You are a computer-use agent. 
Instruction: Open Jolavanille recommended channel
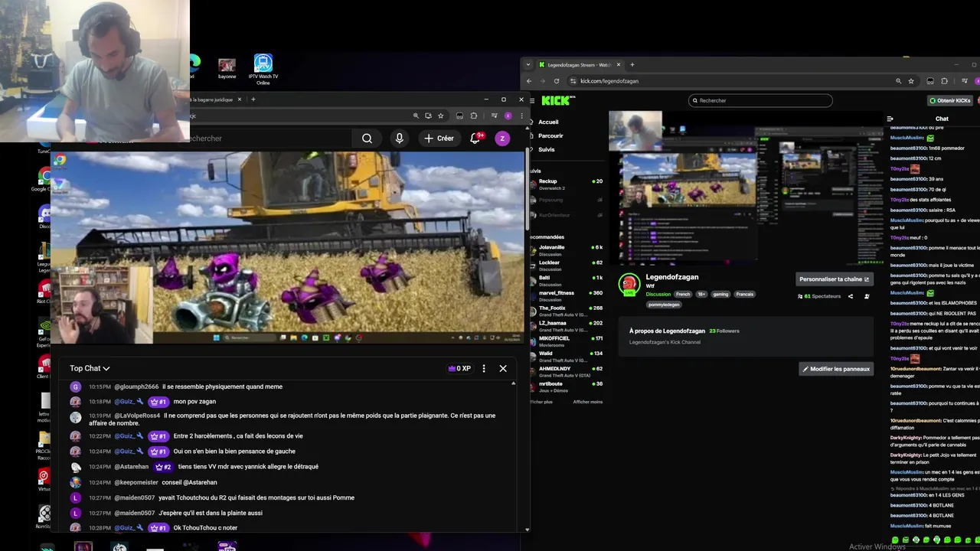pyautogui.click(x=567, y=250)
